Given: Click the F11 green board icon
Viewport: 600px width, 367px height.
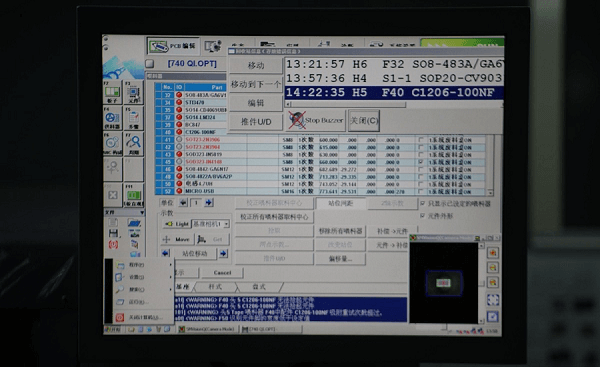Looking at the screenshot, I should point(134,195).
